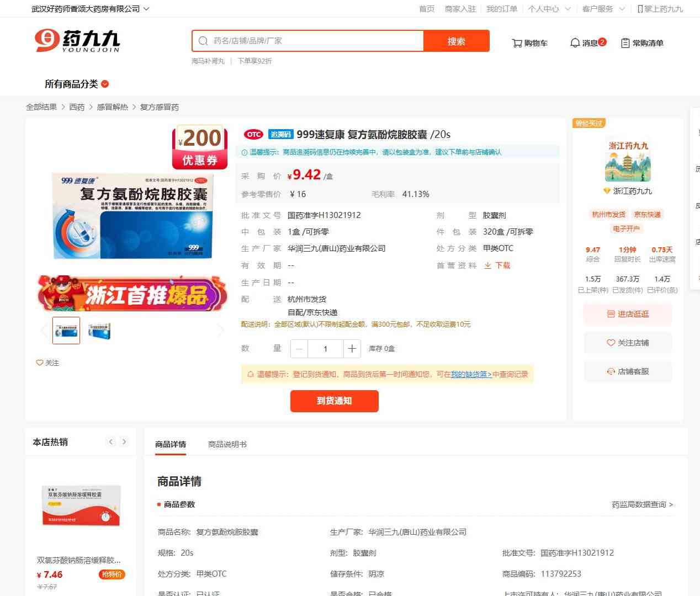Viewport: 700px width, 596px height.
Task: Switch to the 商品说明书 tab
Action: (227, 444)
